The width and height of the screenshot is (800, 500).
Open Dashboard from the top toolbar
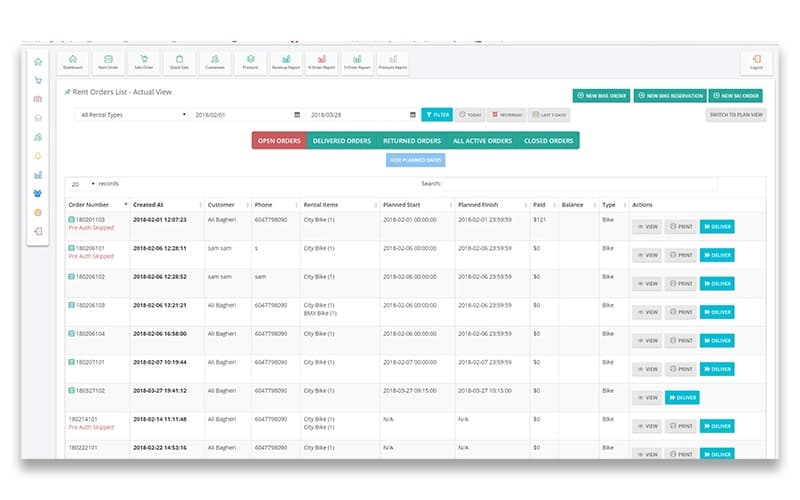[73, 62]
